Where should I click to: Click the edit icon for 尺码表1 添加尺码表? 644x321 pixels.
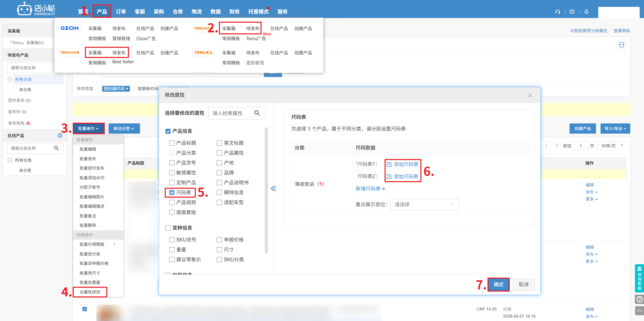click(x=389, y=164)
